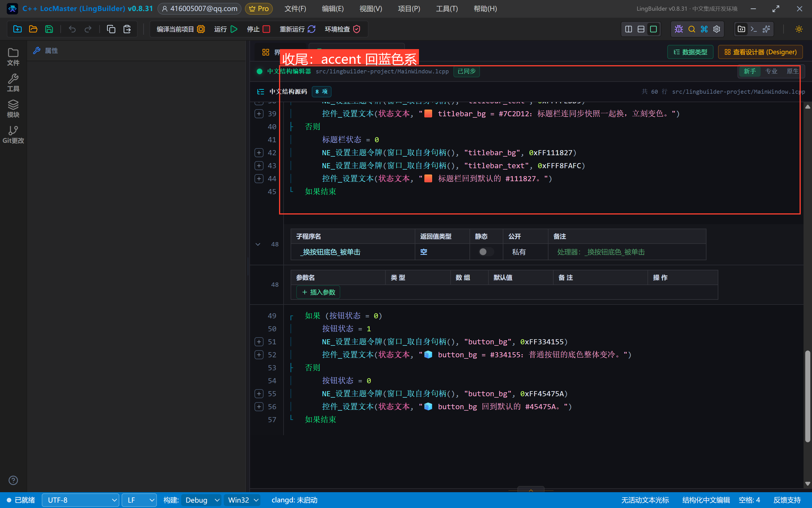
Task: Collapse subroutine chevron at line 48
Action: click(258, 245)
